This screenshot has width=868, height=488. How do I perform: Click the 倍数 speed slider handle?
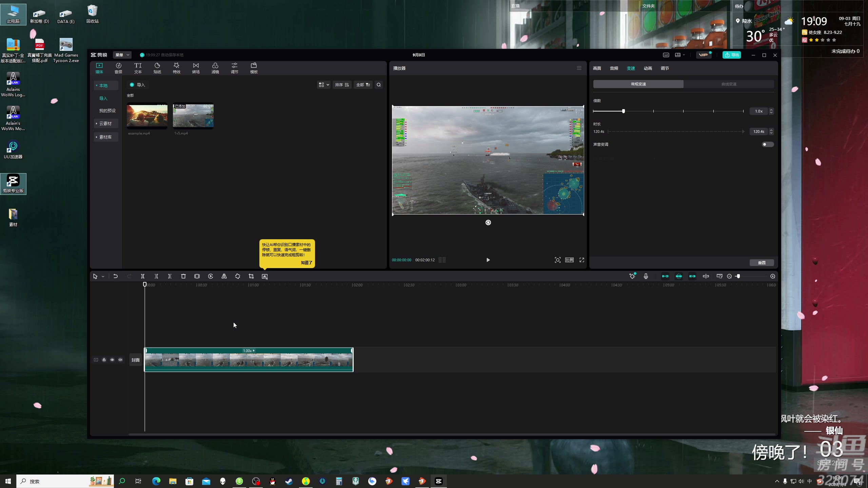623,111
